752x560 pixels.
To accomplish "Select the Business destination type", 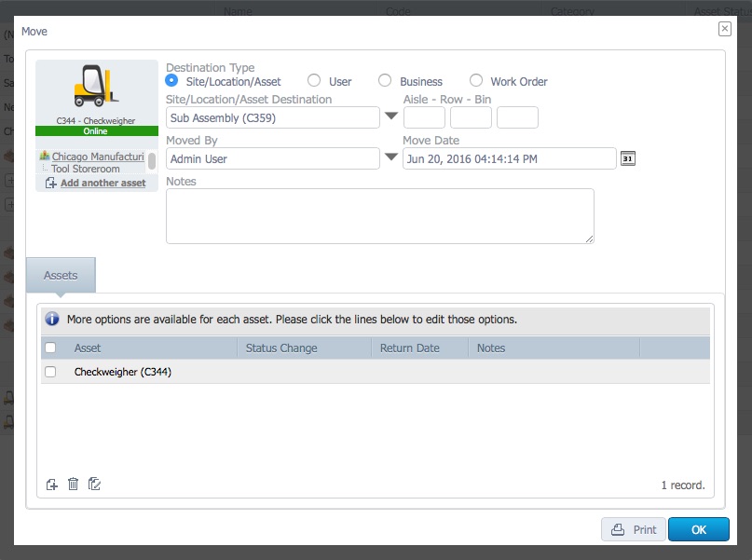I will [385, 81].
